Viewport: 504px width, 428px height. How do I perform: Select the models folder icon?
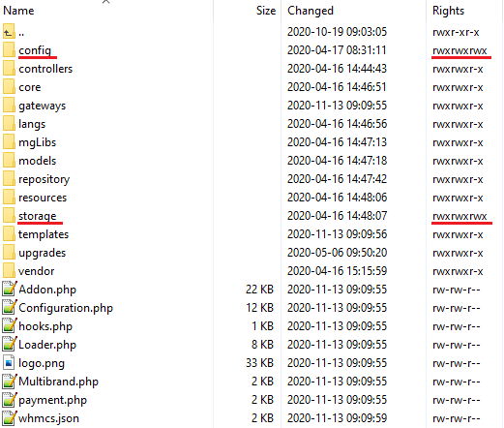(x=9, y=161)
